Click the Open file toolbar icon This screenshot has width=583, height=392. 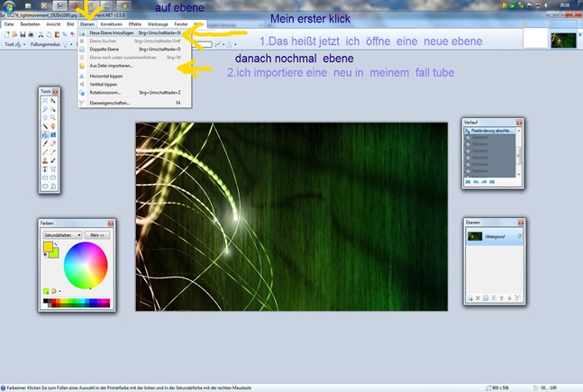coord(14,34)
